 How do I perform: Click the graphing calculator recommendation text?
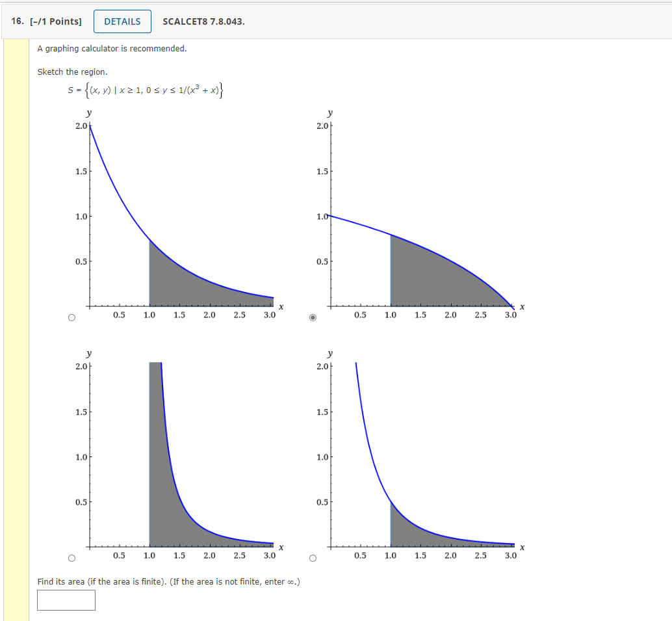[x=112, y=48]
